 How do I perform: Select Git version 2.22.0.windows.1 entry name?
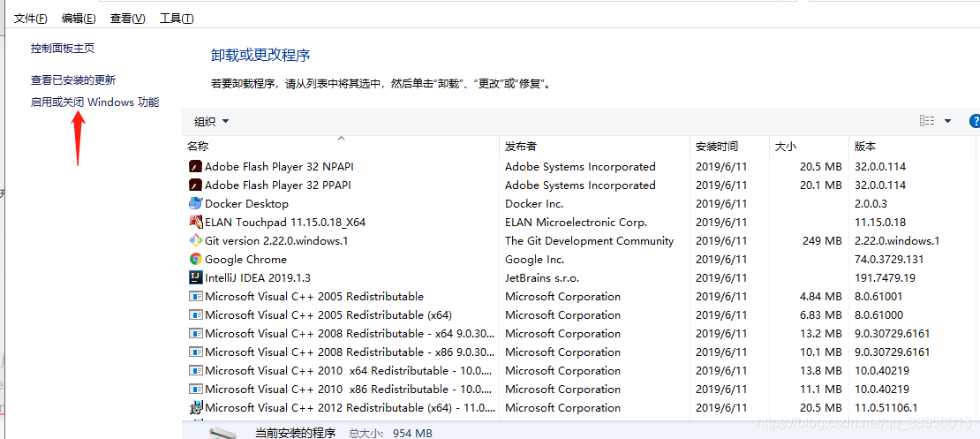coord(276,241)
